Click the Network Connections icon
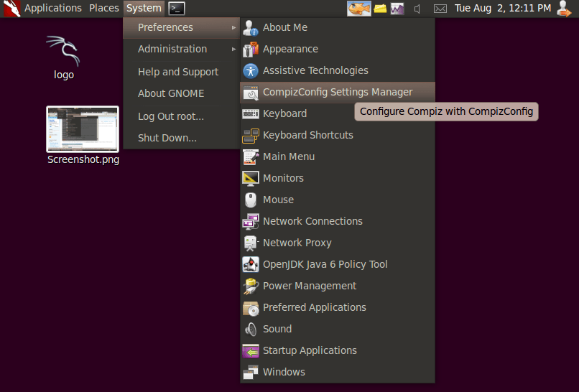Screen dimensions: 579x392 coord(251,221)
